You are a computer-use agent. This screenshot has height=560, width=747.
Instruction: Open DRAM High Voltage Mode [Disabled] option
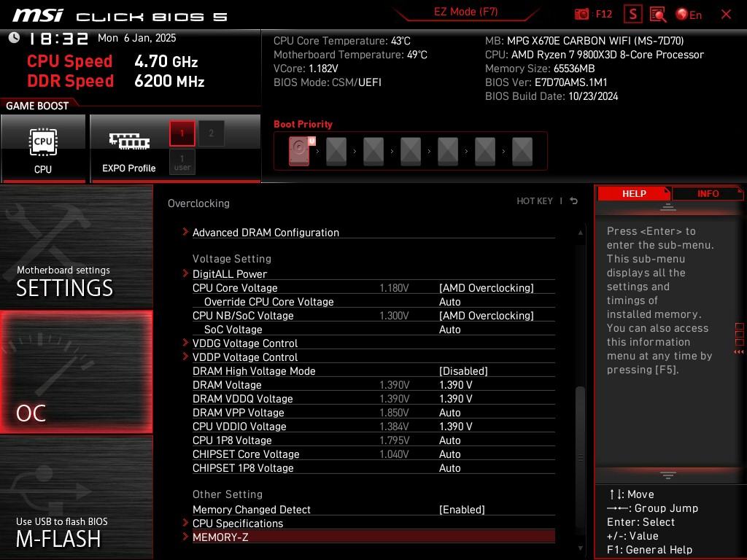[x=463, y=371]
